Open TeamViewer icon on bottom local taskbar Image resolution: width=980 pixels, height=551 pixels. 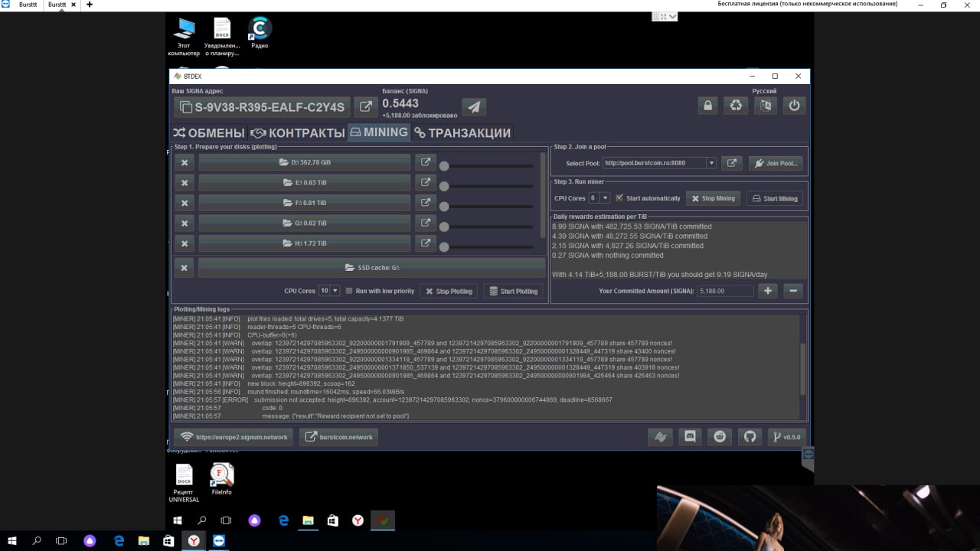click(220, 540)
